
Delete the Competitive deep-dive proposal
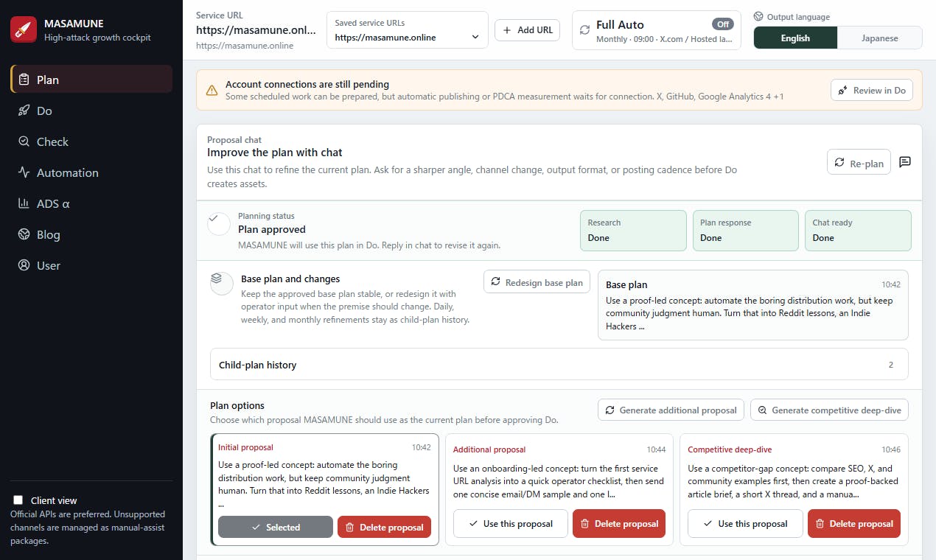854,523
